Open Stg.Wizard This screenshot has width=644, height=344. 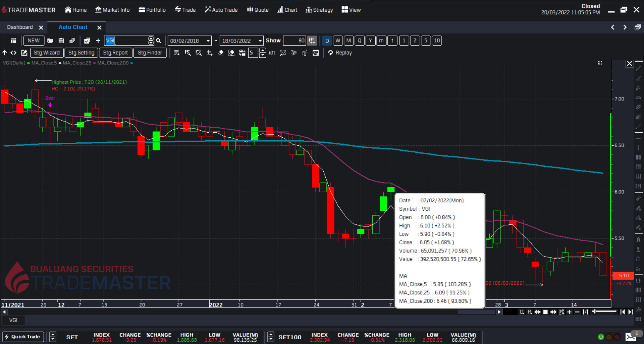(x=47, y=53)
